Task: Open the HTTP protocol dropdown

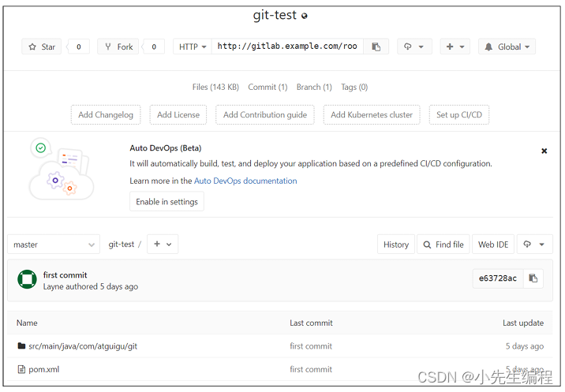Action: point(193,47)
